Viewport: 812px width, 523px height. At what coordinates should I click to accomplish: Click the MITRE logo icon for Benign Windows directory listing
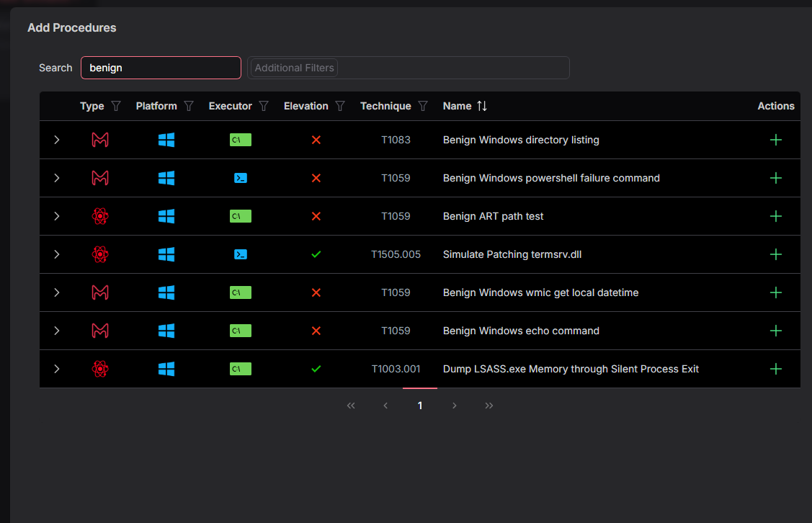pos(100,140)
